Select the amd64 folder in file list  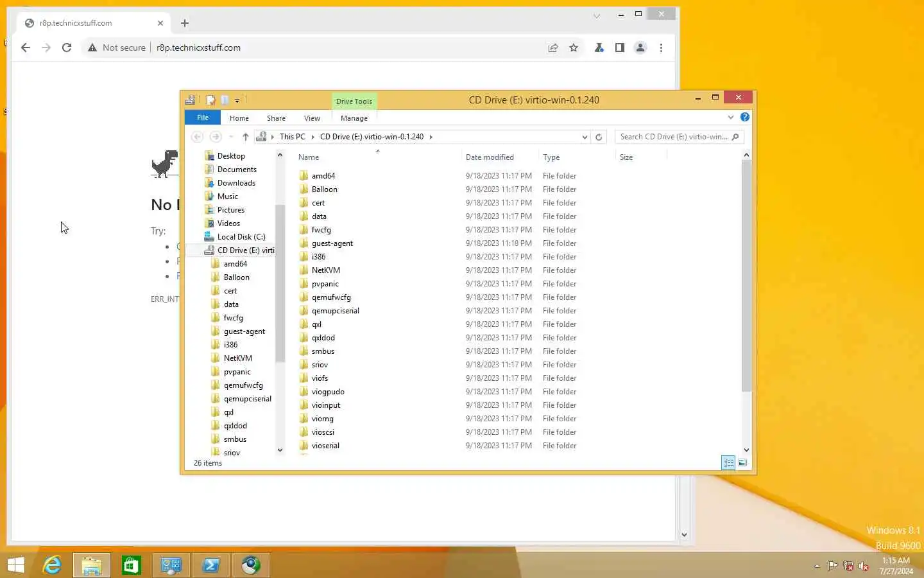[x=323, y=176]
